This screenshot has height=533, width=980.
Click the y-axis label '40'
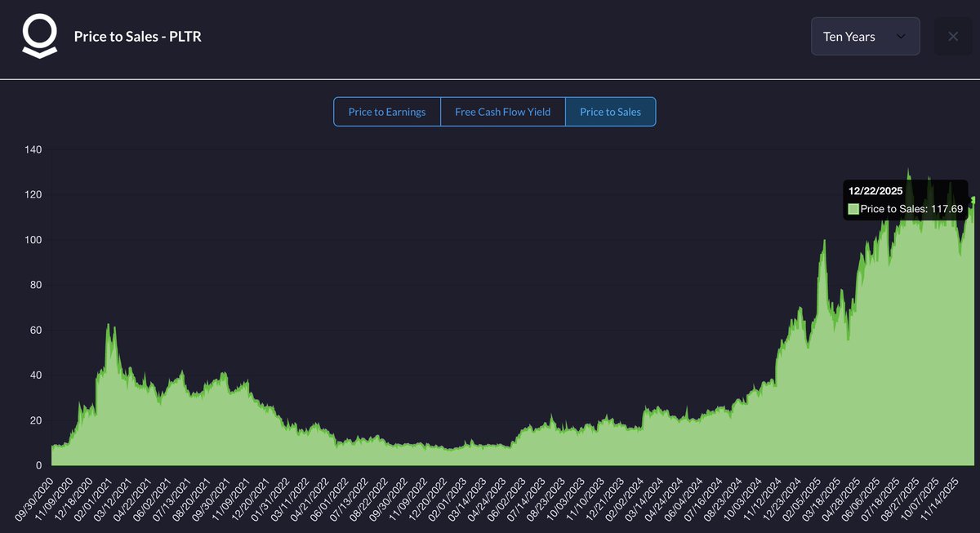point(36,375)
